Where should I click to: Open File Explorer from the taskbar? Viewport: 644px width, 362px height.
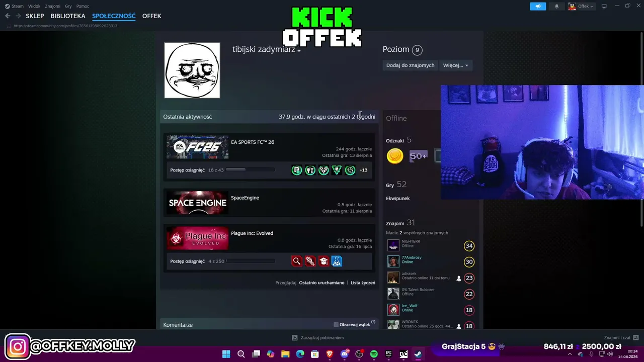[285, 354]
